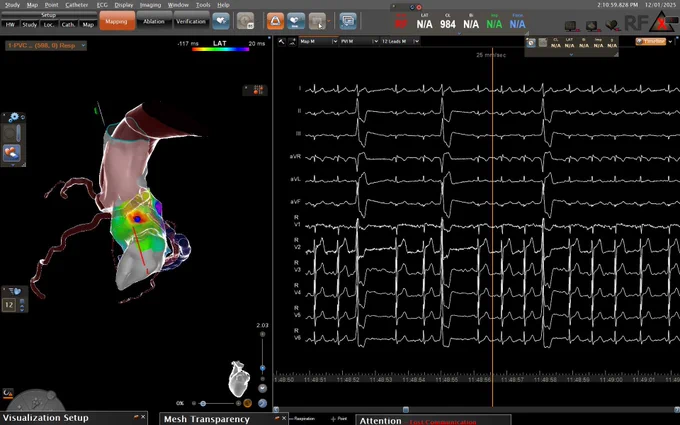
Task: Open the Tools menu
Action: (x=203, y=5)
